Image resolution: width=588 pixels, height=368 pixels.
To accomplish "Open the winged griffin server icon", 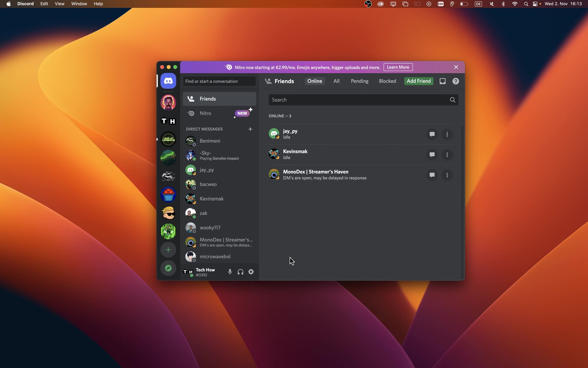I will point(168,176).
